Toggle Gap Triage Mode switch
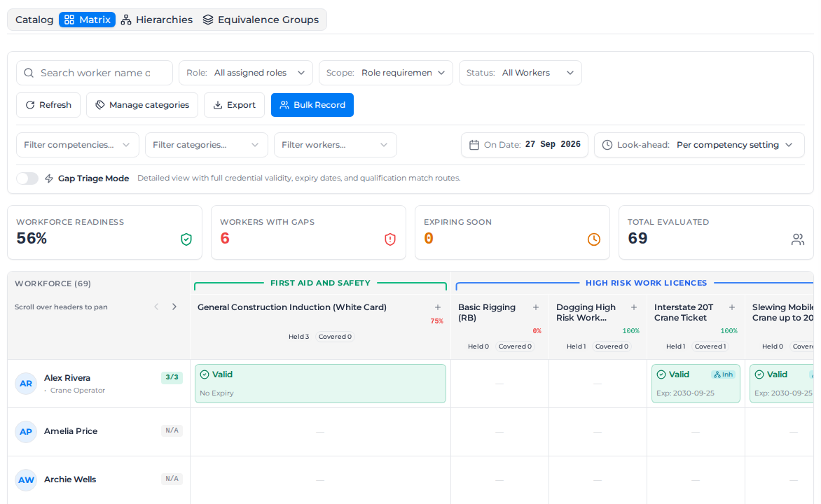Viewport: 821px width, 504px height. [x=27, y=178]
